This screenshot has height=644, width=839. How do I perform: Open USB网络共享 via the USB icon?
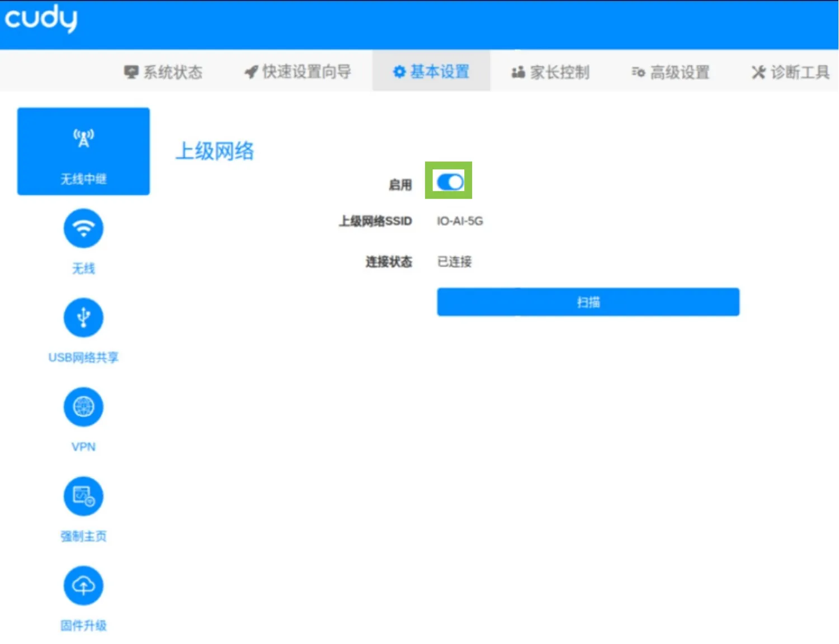83,318
